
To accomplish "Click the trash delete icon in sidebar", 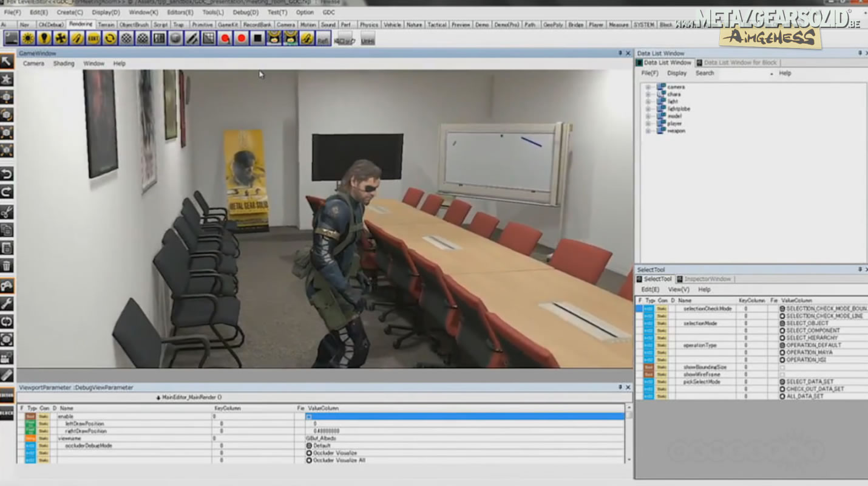I will 7,265.
